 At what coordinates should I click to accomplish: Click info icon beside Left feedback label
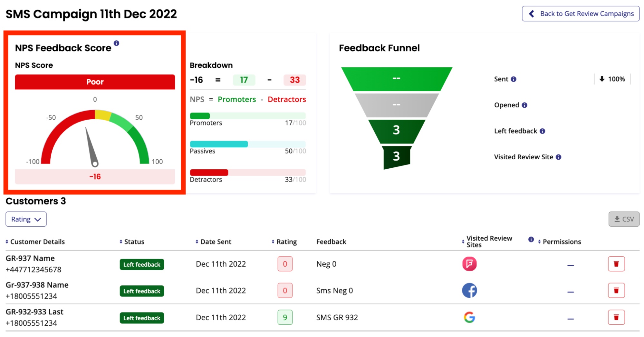543,131
